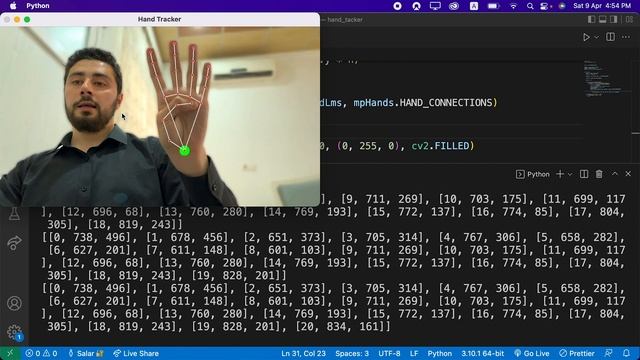The width and height of the screenshot is (640, 360).
Task: Check the battery status icon
Action: click(x=493, y=6)
